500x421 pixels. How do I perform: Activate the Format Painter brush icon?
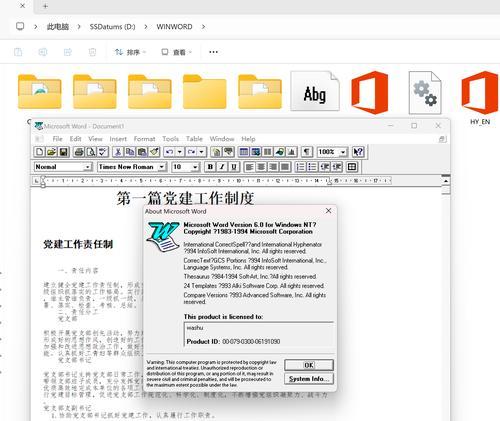click(x=154, y=152)
